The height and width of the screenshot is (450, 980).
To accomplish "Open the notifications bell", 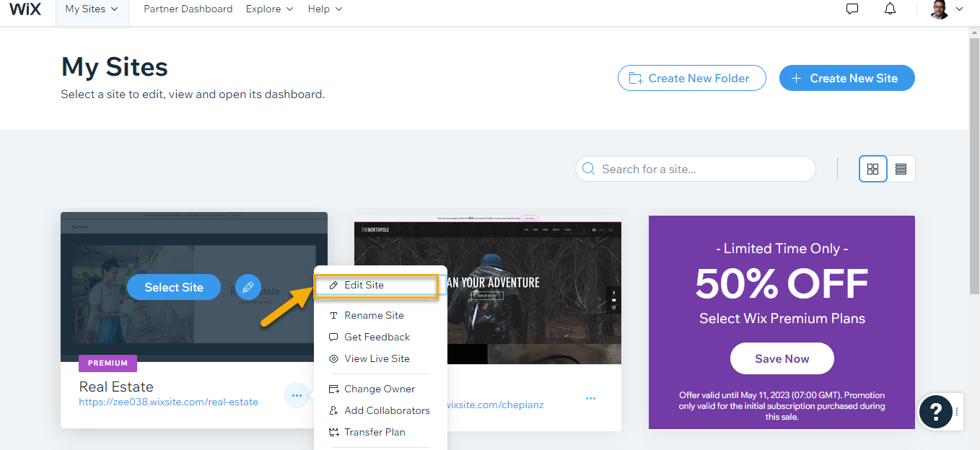I will click(x=891, y=9).
